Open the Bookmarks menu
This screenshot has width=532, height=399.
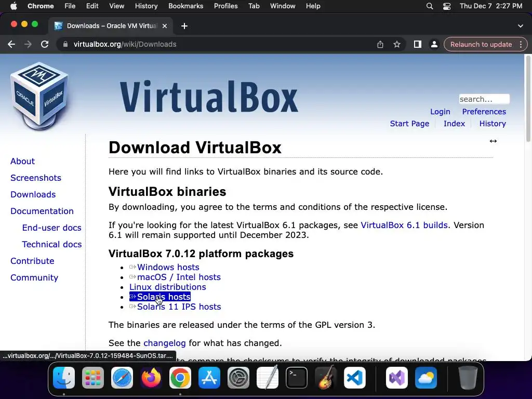tap(185, 6)
